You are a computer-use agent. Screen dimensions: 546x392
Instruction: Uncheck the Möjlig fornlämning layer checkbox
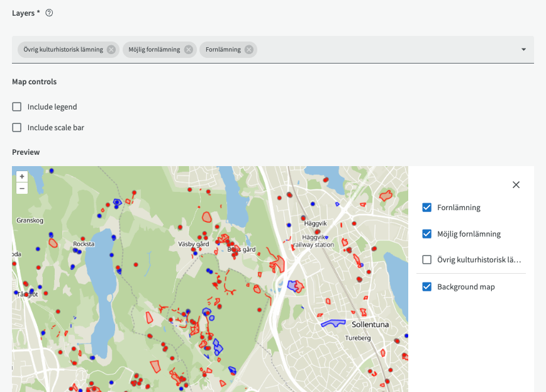[426, 233]
